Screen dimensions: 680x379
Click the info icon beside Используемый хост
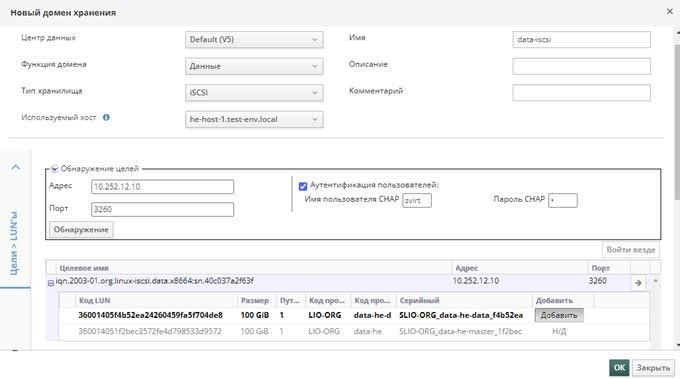pos(106,117)
